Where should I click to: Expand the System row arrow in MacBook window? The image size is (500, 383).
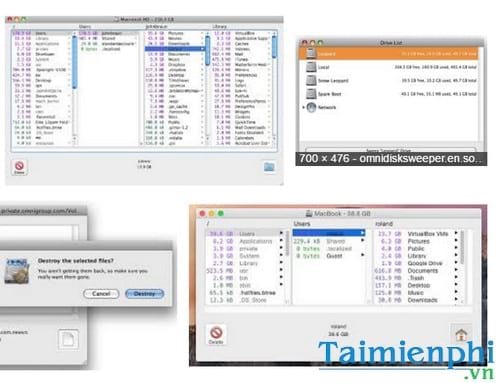coord(281,255)
